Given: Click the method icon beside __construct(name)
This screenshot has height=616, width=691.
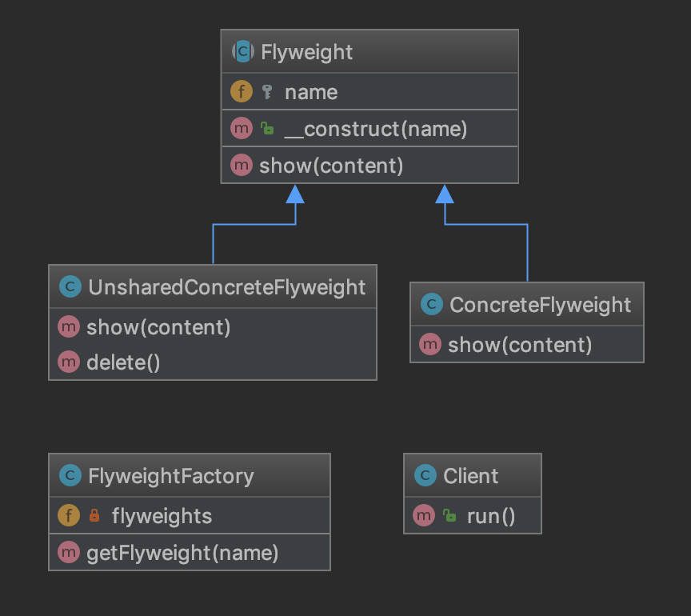Looking at the screenshot, I should (242, 129).
